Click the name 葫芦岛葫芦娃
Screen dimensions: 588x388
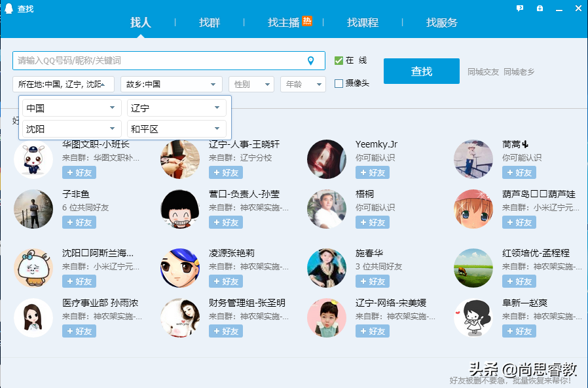click(539, 194)
